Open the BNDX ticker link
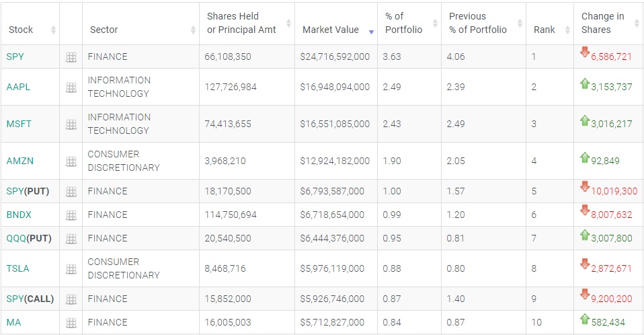This screenshot has width=644, height=335. (x=19, y=215)
